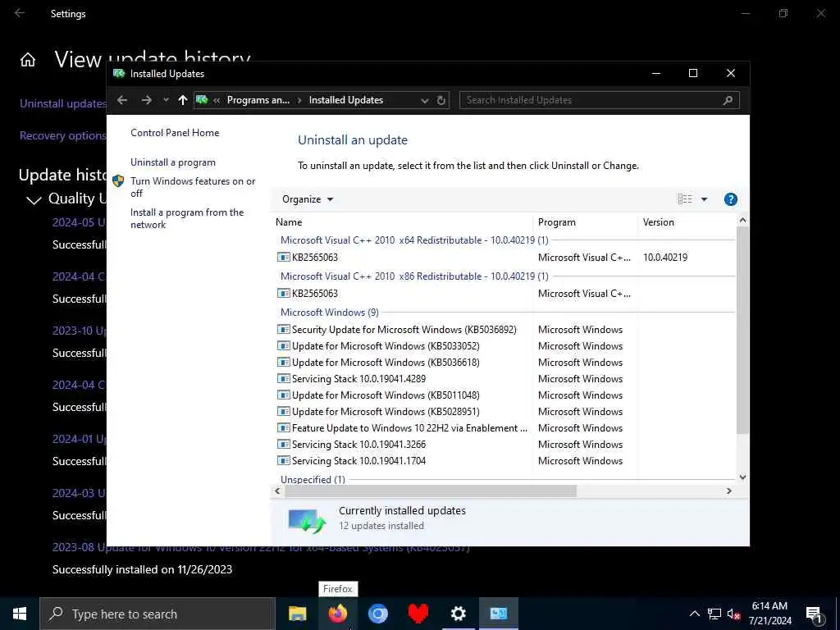This screenshot has width=840, height=630.
Task: Click the horizontal scrollbar thumb
Action: coord(430,491)
